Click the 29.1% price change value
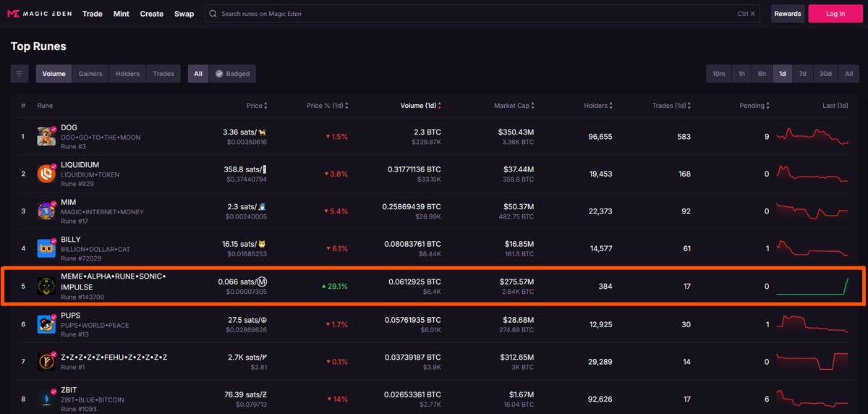This screenshot has height=414, width=868. pyautogui.click(x=334, y=287)
